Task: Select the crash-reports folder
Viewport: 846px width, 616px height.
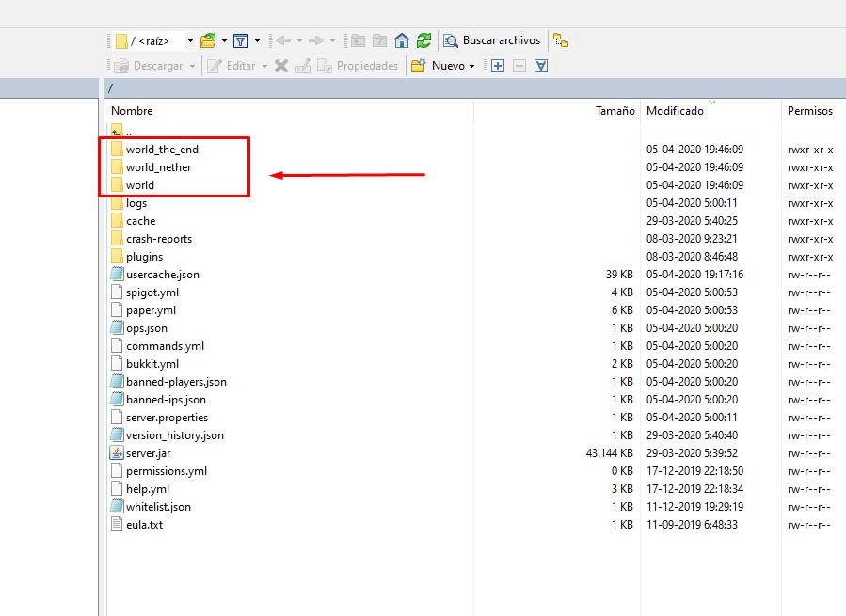Action: tap(152, 239)
